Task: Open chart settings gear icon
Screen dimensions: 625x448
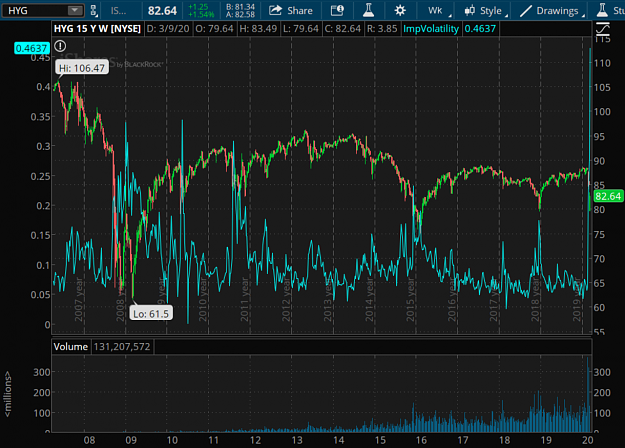Action: (400, 11)
